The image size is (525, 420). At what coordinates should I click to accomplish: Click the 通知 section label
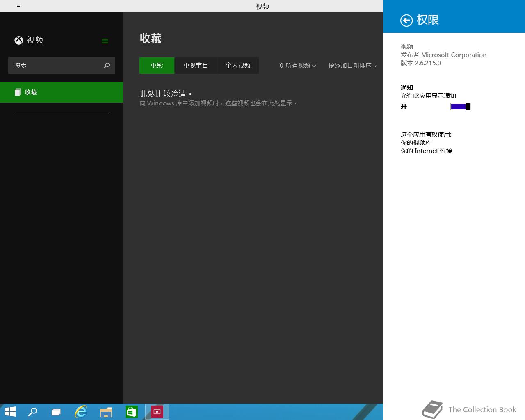(x=406, y=88)
